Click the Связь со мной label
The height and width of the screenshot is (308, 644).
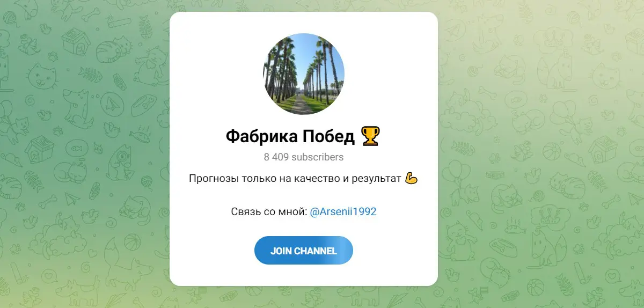[x=269, y=212]
